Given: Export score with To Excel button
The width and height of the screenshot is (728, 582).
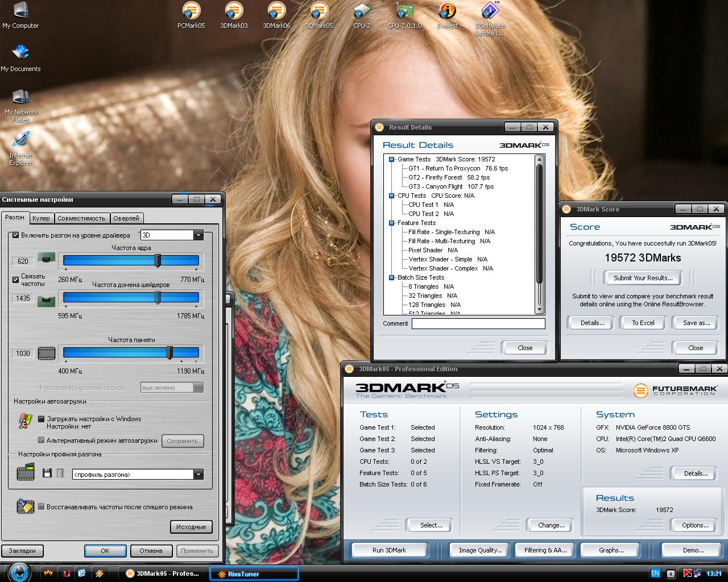Looking at the screenshot, I should 643,323.
